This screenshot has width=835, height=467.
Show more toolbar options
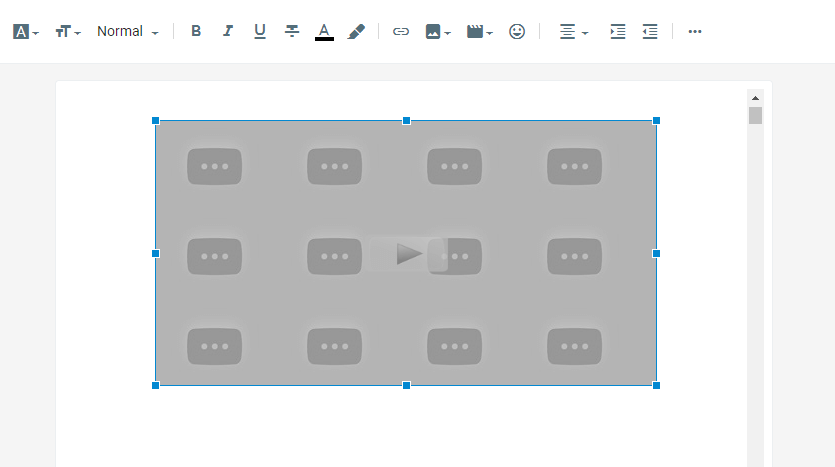coord(695,31)
